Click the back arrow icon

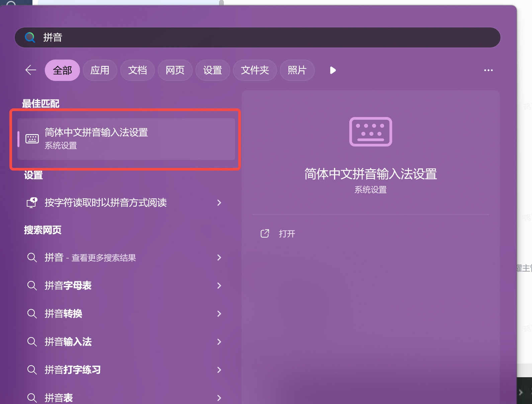pos(31,70)
